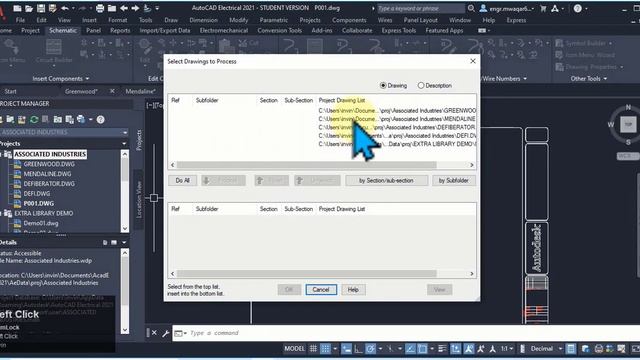Click the Isometric drafting icon in status bar
This screenshot has height=360, width=640.
coord(389,349)
